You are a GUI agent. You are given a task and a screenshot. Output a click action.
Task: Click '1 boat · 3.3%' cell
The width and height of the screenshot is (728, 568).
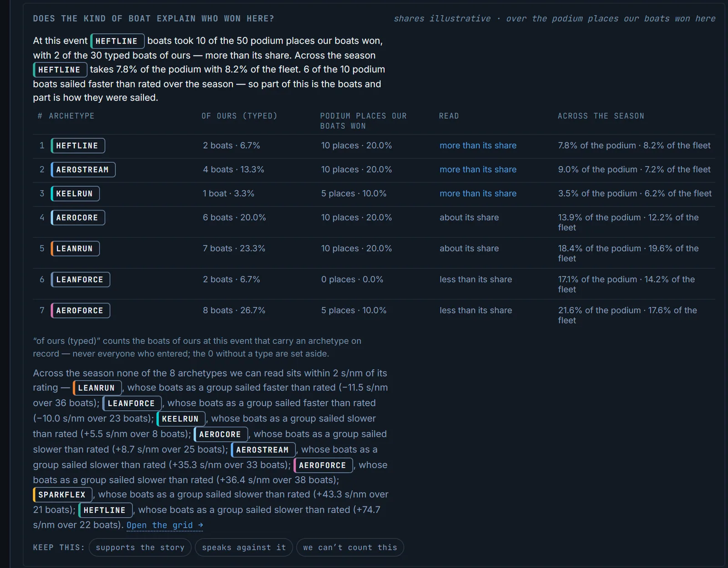tap(229, 194)
